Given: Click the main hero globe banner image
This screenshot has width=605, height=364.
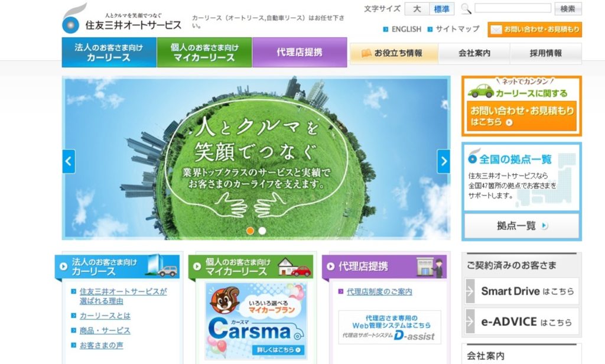Looking at the screenshot, I should [x=256, y=158].
